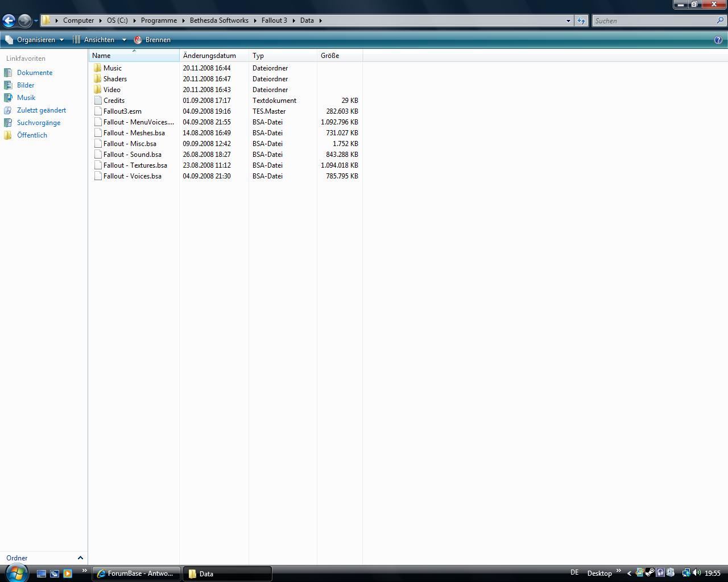Switch to Data taskbar window

[227, 573]
